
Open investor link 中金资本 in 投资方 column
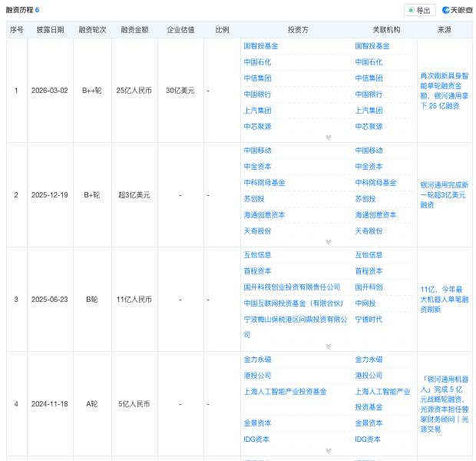(257, 167)
